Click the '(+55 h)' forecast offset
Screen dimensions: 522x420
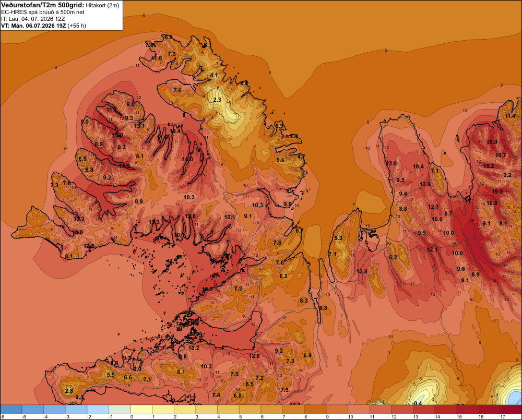(x=77, y=26)
